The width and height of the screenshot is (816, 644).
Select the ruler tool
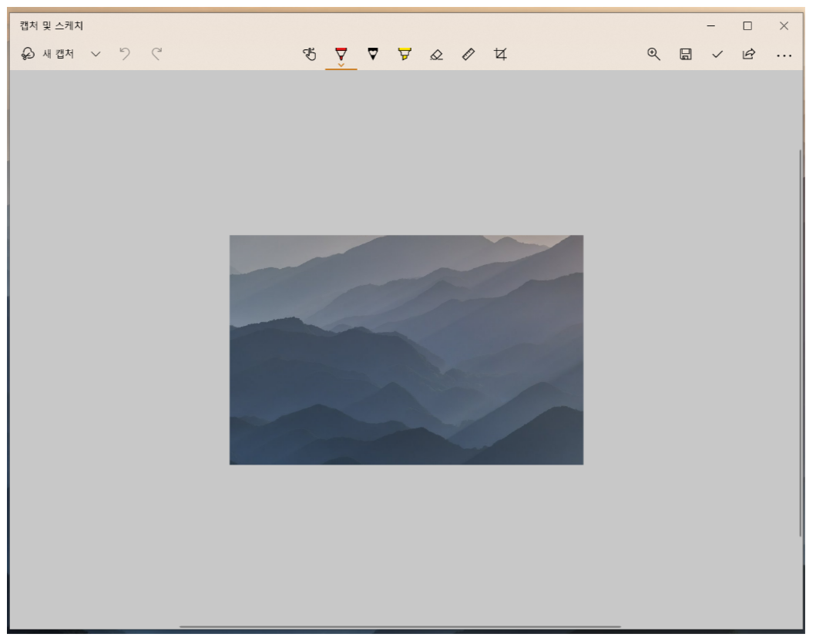coord(468,54)
